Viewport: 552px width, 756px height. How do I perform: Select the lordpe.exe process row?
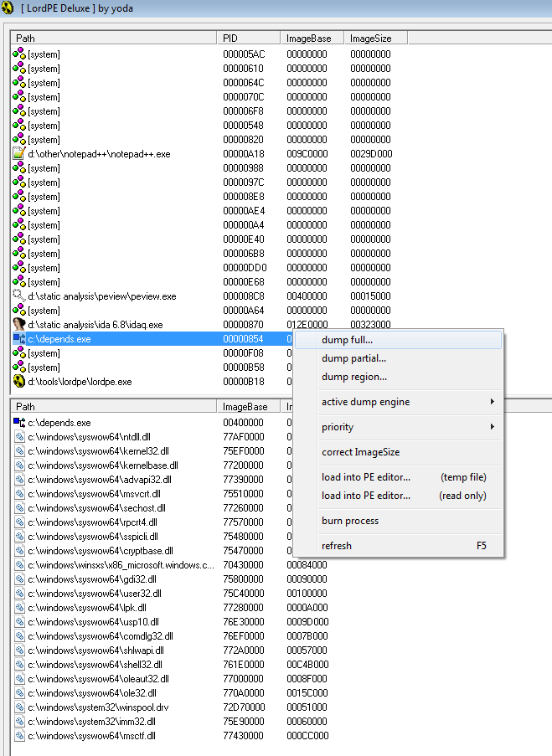click(x=153, y=382)
